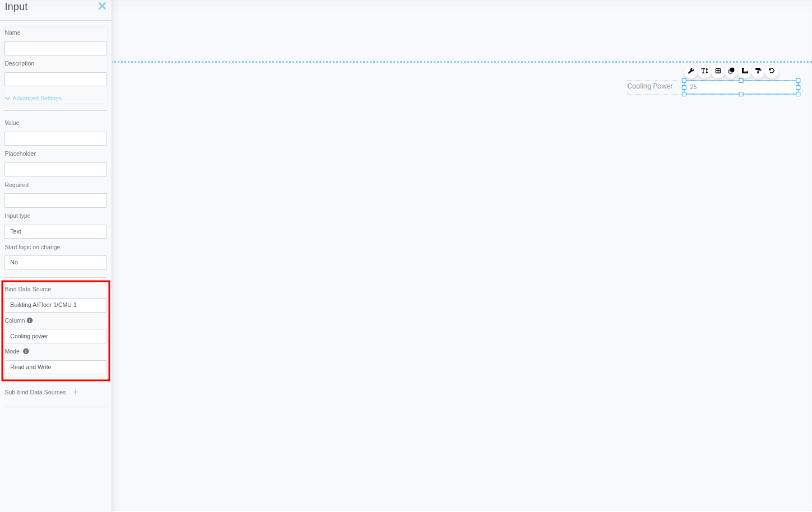Screen dimensions: 812x512
Task: Open the Column dropdown showing Cooling power
Action: click(x=55, y=336)
